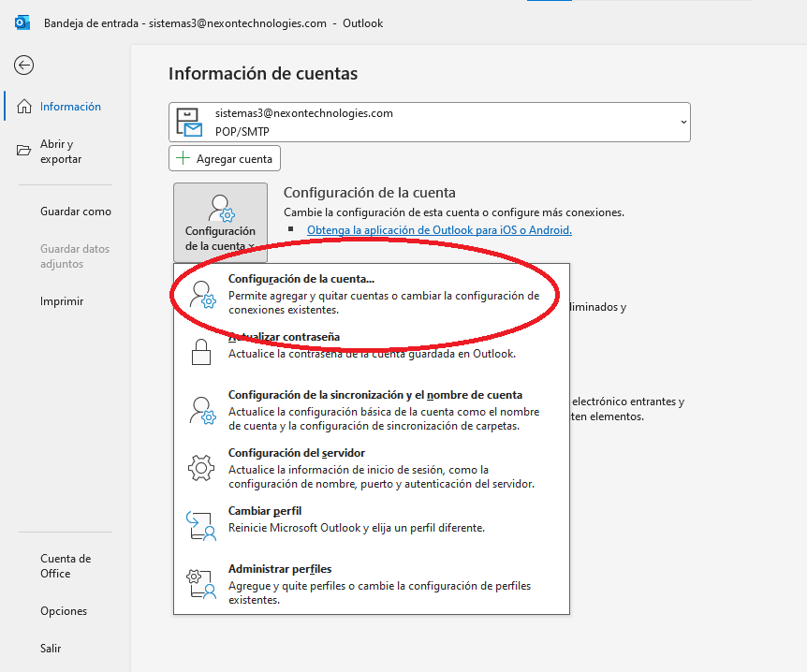Viewport: 807px width, 672px height.
Task: Click the icon beside Configuración de la sincronización y el nombre
Action: 203,411
